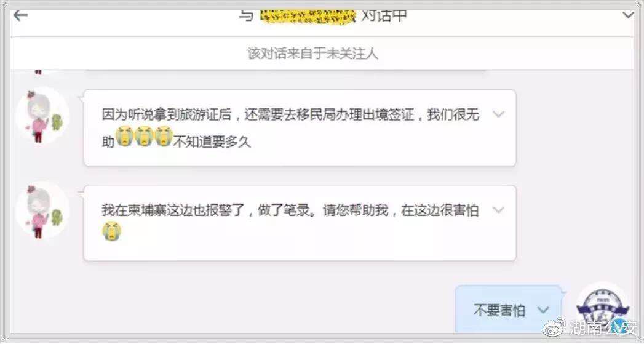Click the third crying emoji before 不知道要多久
The image size is (644, 344).
pos(163,137)
